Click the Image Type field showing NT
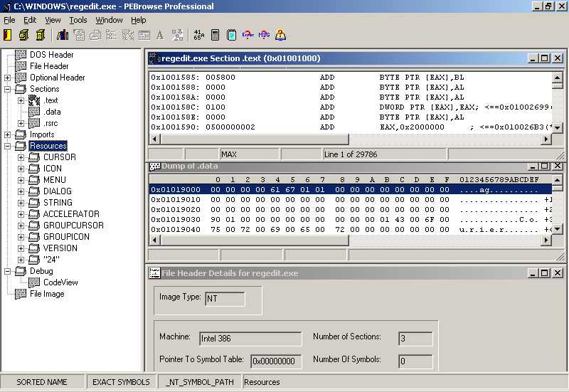The width and height of the screenshot is (569, 392). pyautogui.click(x=225, y=299)
